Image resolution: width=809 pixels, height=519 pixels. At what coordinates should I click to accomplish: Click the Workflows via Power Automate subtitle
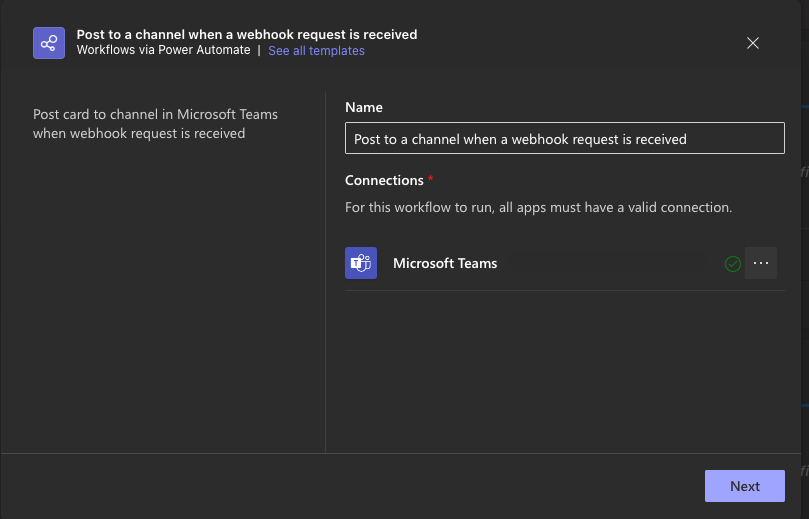pyautogui.click(x=163, y=51)
